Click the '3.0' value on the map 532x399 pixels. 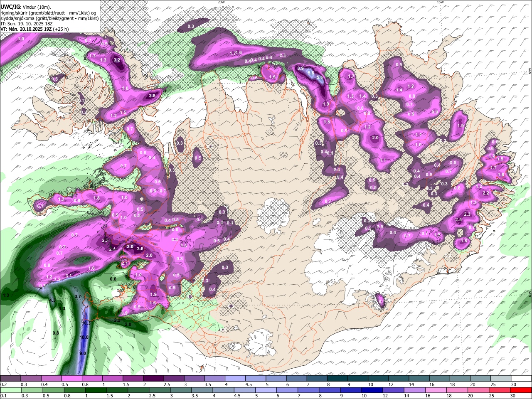pyautogui.click(x=130, y=246)
